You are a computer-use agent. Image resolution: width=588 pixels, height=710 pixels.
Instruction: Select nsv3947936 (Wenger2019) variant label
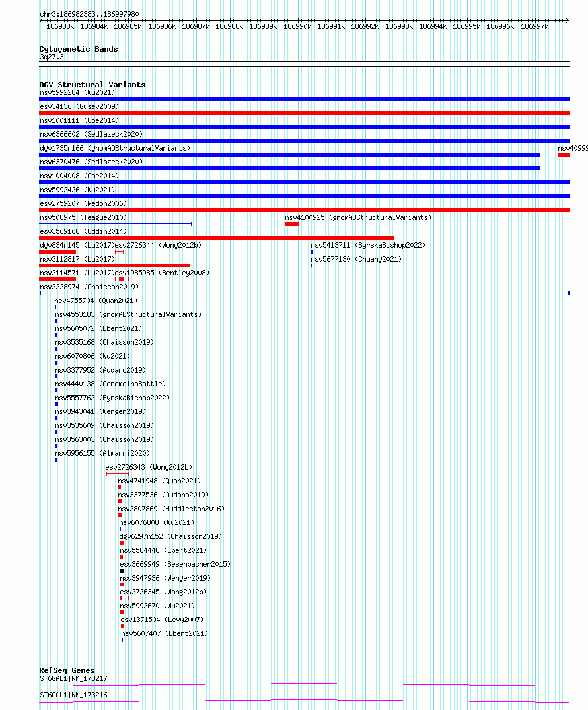click(x=165, y=578)
